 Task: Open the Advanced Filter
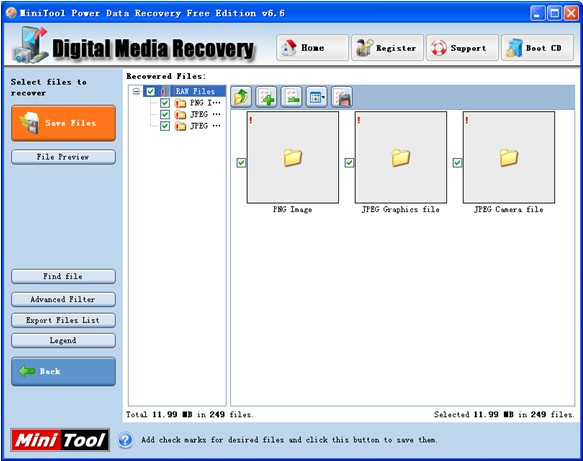pyautogui.click(x=63, y=299)
